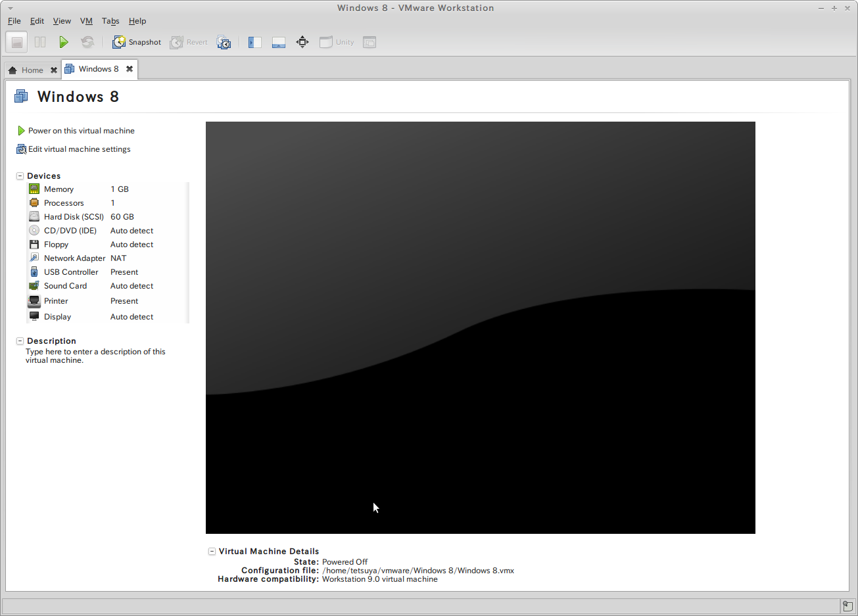This screenshot has height=616, width=858.
Task: Collapse the Description section
Action: point(20,341)
